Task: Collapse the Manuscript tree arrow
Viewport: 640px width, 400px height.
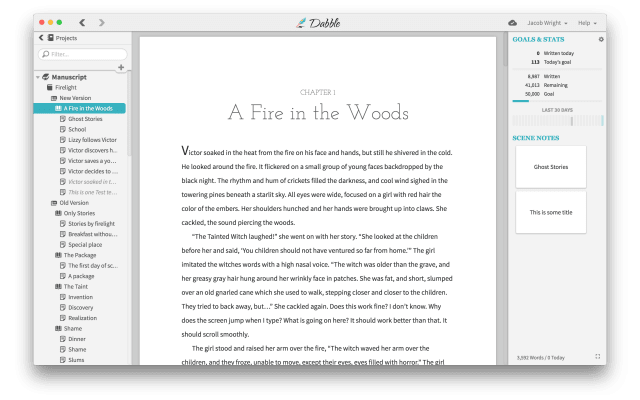Action: (x=38, y=77)
